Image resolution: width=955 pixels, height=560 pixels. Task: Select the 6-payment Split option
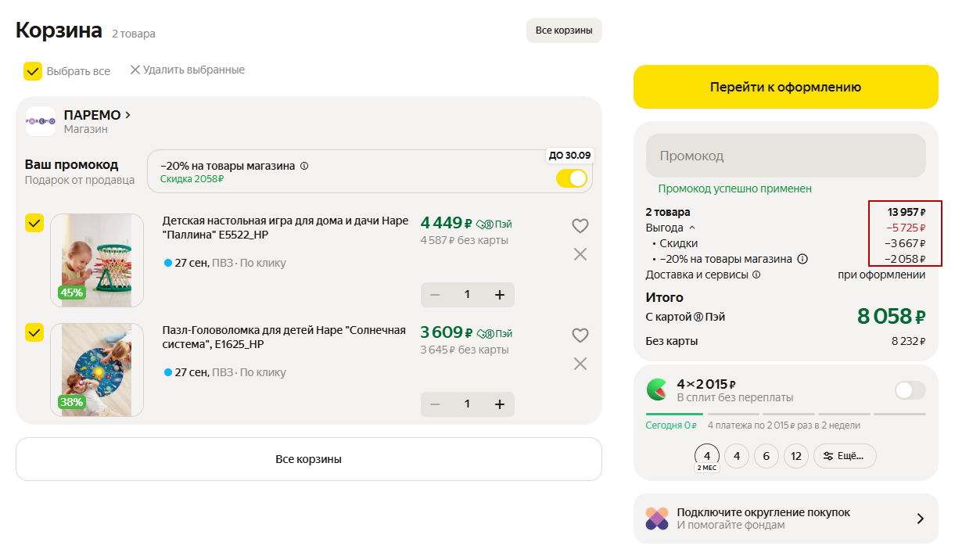pyautogui.click(x=766, y=456)
